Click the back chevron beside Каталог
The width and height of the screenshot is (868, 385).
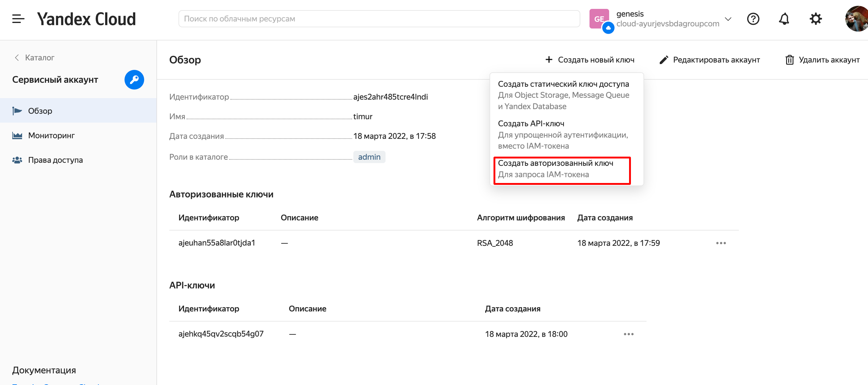pos(17,58)
